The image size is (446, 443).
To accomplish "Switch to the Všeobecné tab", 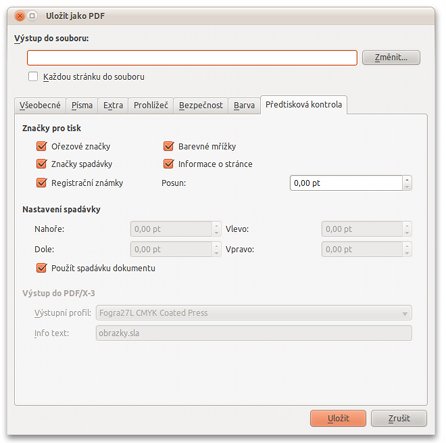I will click(40, 105).
